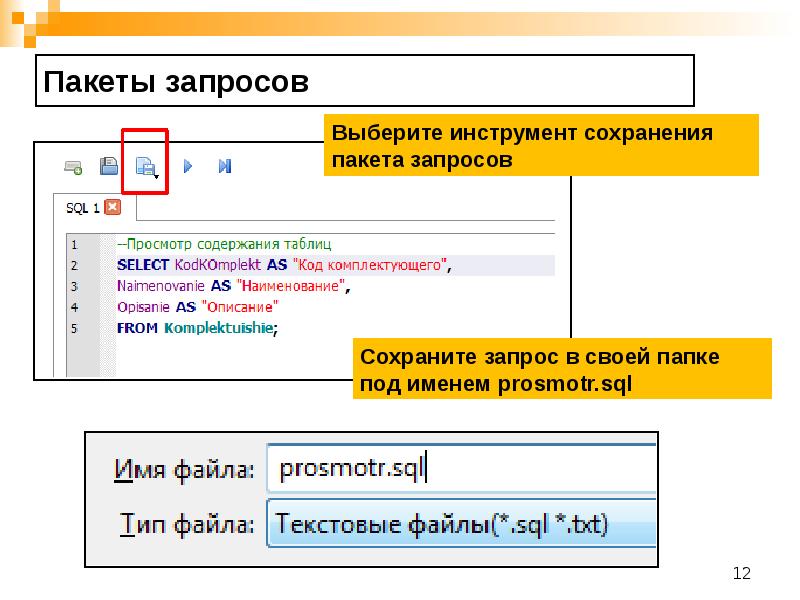Click the save query batch icon

(145, 167)
